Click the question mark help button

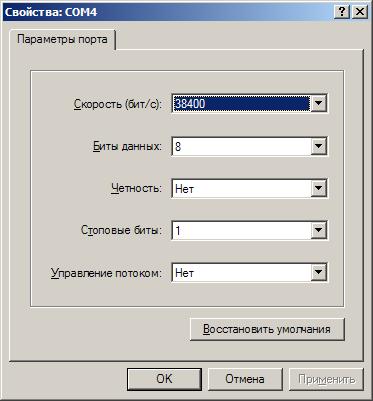click(x=341, y=12)
